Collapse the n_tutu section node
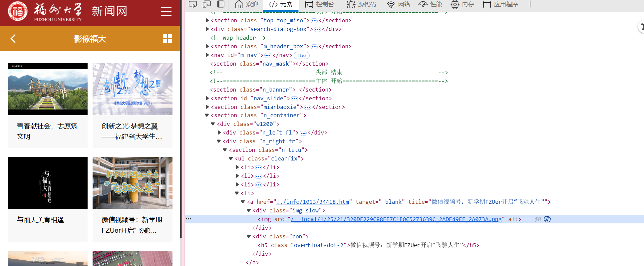 pyautogui.click(x=225, y=150)
